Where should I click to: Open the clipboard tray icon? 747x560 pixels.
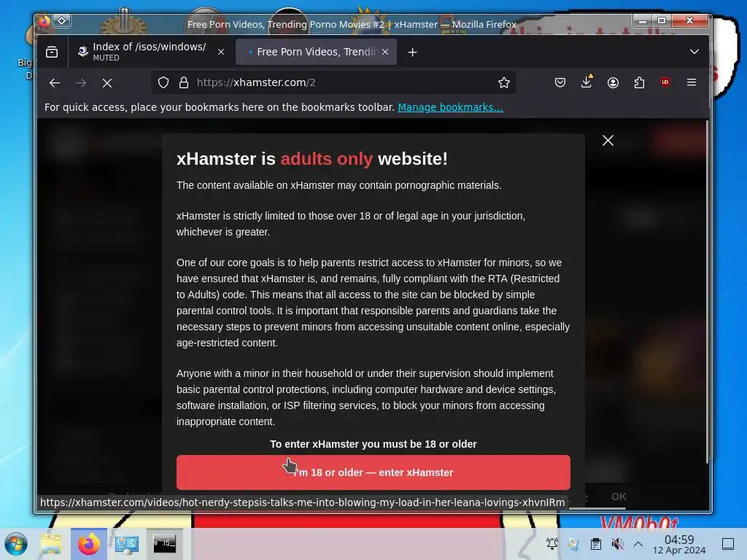(595, 544)
